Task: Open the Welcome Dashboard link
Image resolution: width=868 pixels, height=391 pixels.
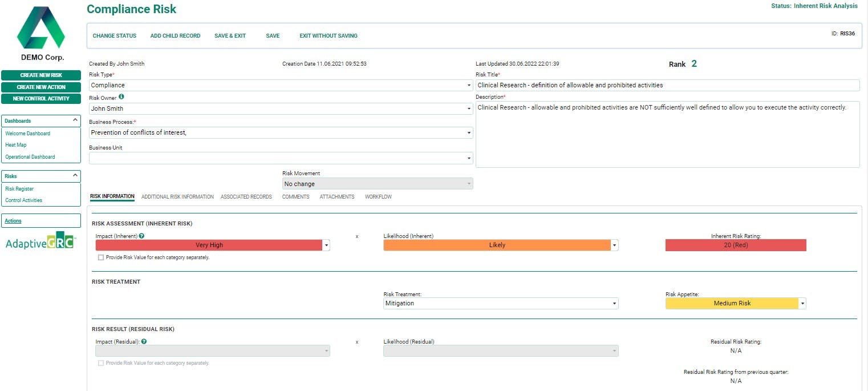Action: 28,133
